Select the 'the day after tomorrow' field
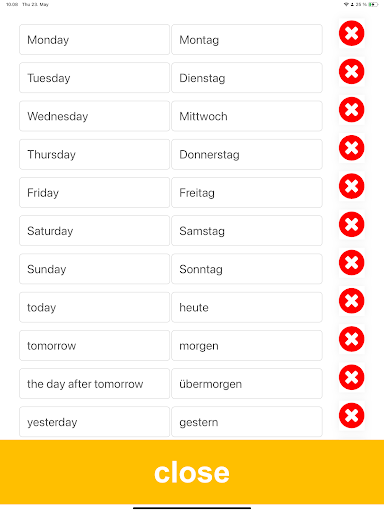384x512 pixels. pyautogui.click(x=94, y=384)
